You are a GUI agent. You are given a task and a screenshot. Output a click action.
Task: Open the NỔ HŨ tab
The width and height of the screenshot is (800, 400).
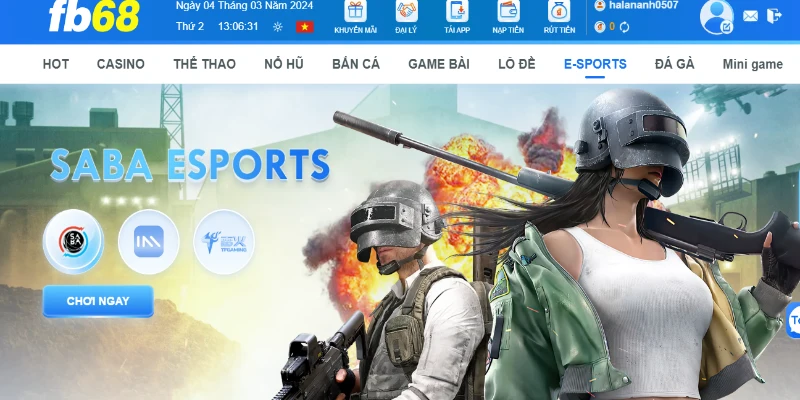point(284,64)
